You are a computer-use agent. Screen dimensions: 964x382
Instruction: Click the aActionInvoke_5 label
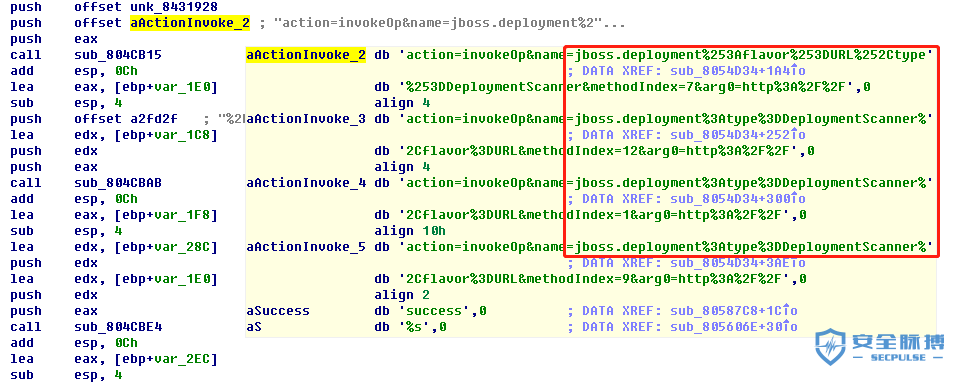[306, 247]
